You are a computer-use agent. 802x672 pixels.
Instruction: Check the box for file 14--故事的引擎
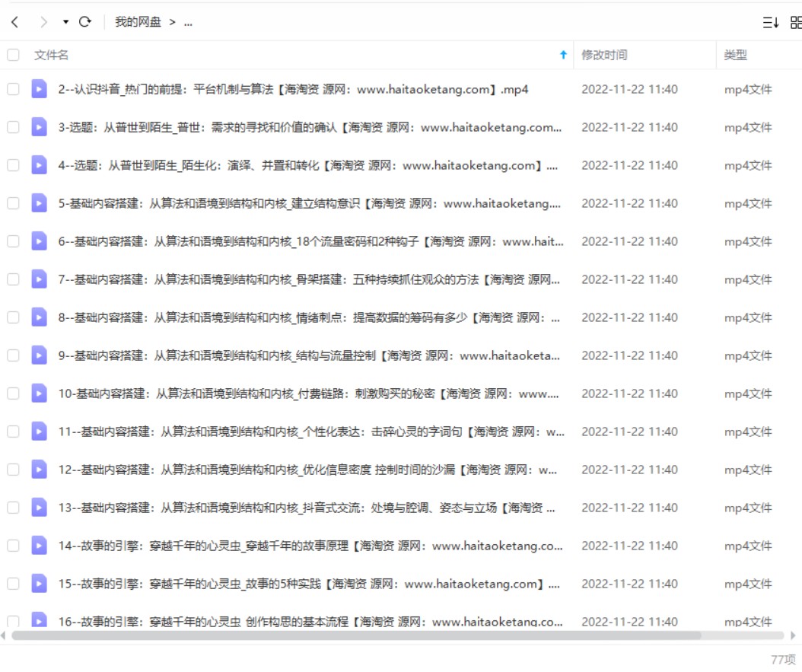point(13,545)
